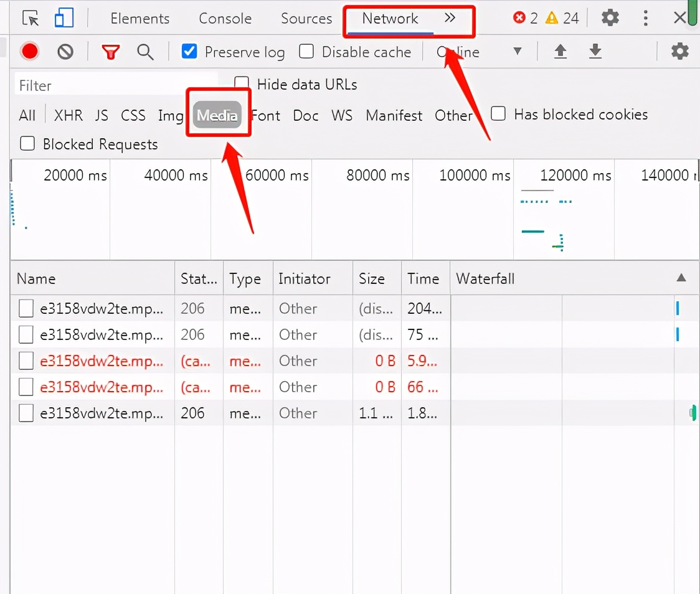Switch to the Sources tab
The image size is (700, 594).
[x=306, y=19]
